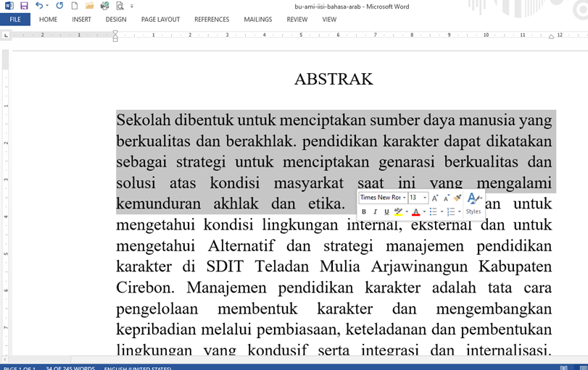
Task: Open the bullet library dropdown arrow
Action: (442, 212)
